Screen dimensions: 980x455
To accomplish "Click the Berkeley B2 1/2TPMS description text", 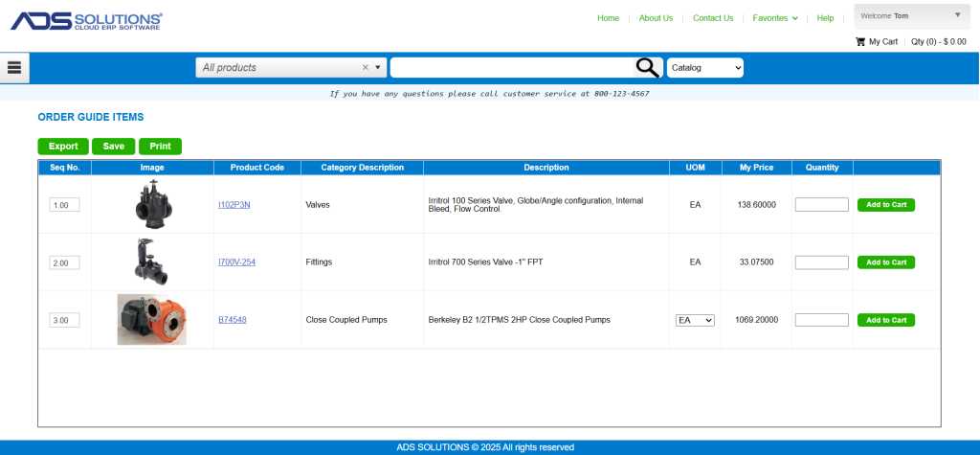I will [520, 320].
